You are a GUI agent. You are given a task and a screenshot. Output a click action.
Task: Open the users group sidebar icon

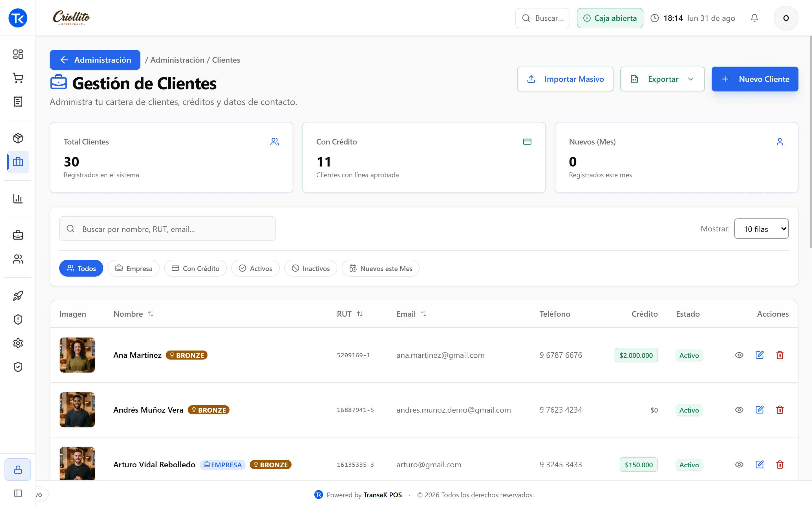click(18, 259)
